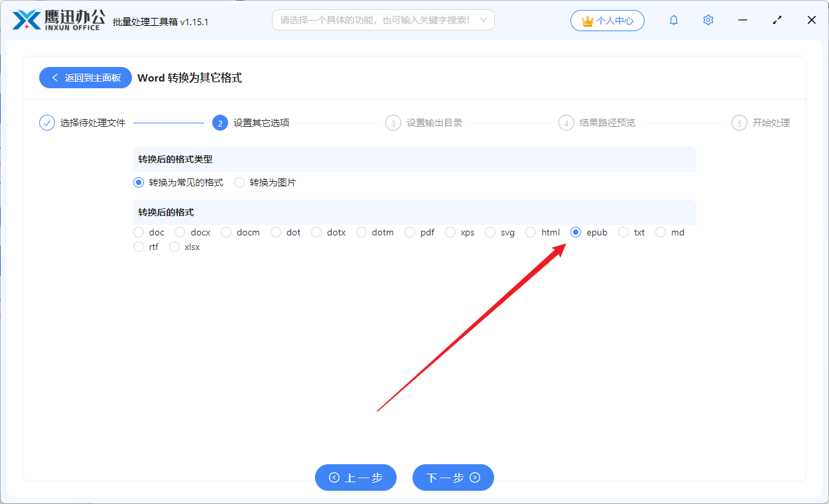The image size is (829, 504).
Task: Choose dotm output format
Action: tap(375, 232)
